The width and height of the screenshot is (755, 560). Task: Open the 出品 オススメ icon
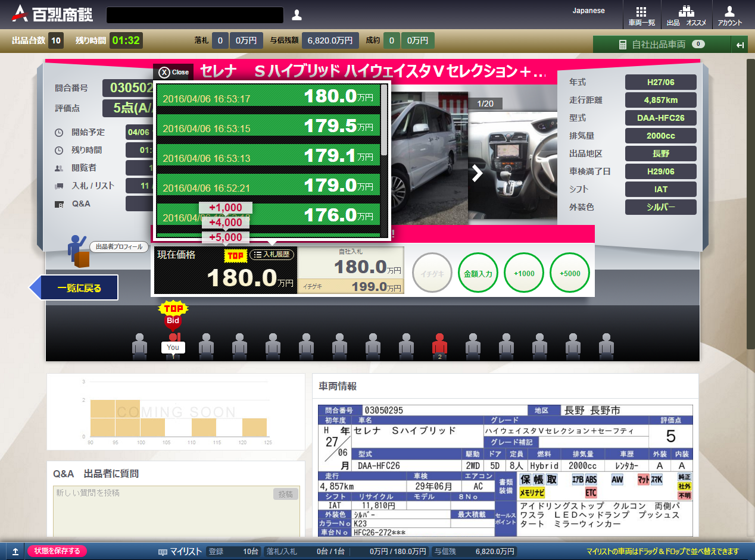click(686, 15)
